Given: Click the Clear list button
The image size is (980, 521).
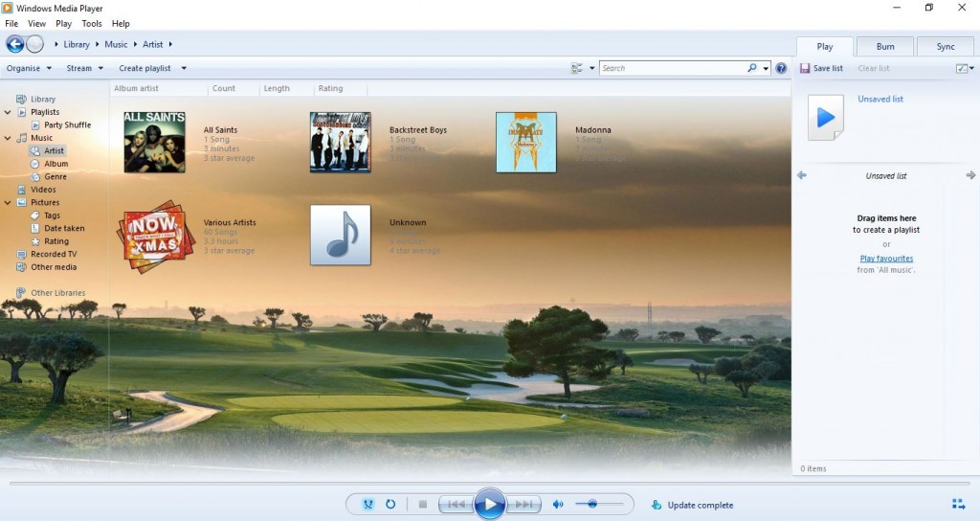Looking at the screenshot, I should (873, 68).
